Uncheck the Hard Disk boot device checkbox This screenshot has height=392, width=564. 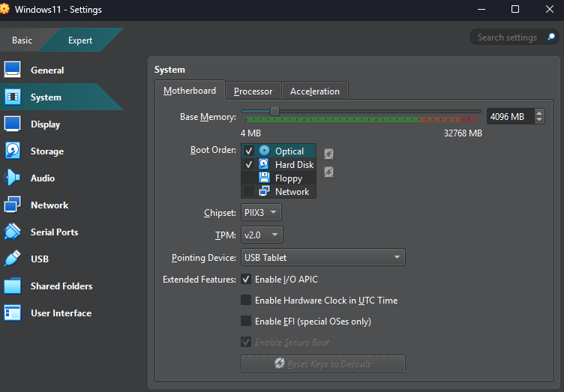[x=248, y=165]
